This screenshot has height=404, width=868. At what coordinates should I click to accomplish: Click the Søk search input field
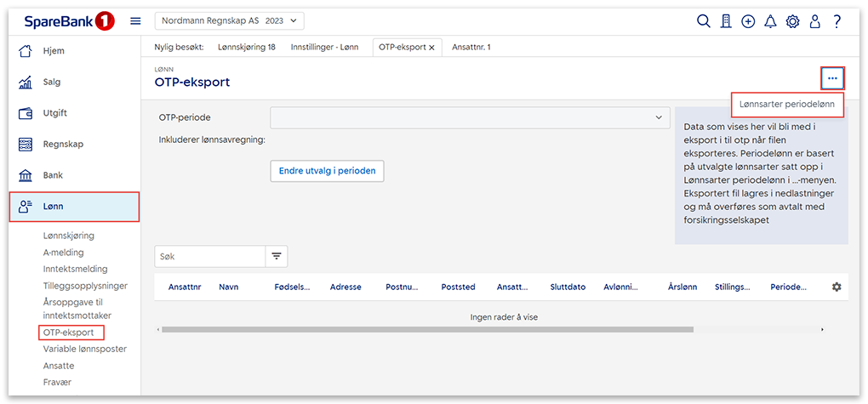[209, 256]
